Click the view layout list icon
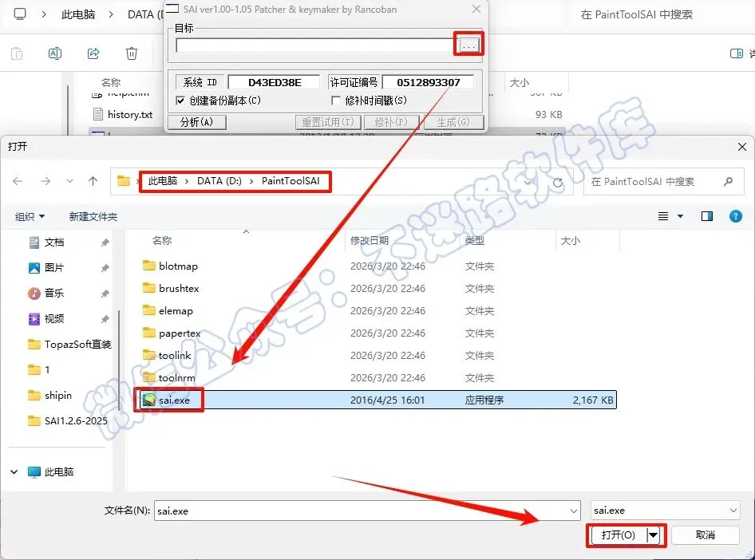The image size is (755, 560). (x=663, y=216)
